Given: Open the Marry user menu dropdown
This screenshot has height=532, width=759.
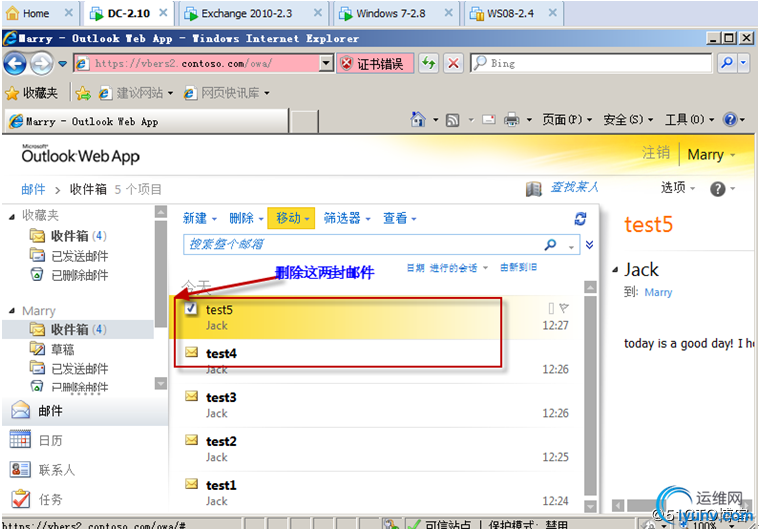Looking at the screenshot, I should tap(711, 154).
